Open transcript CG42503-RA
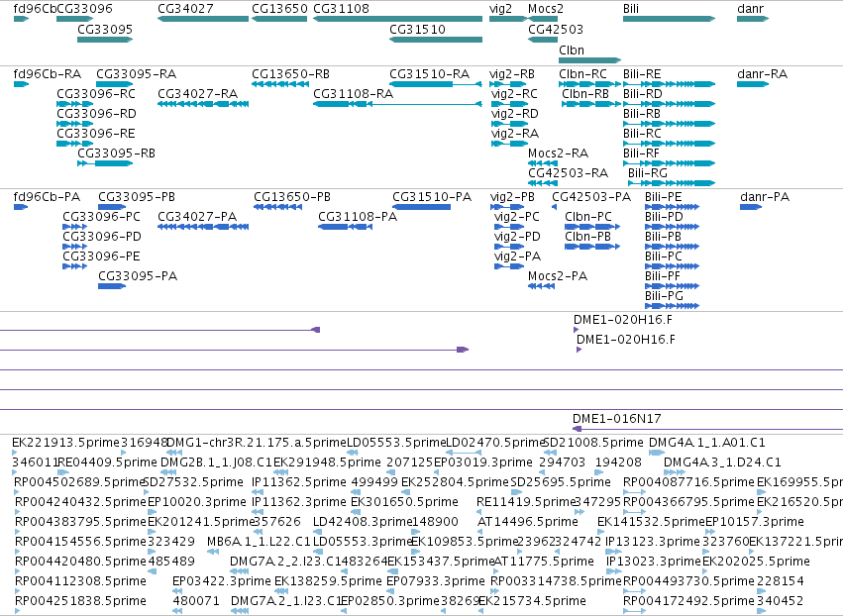Image resolution: width=843 pixels, height=616 pixels. pos(543,183)
